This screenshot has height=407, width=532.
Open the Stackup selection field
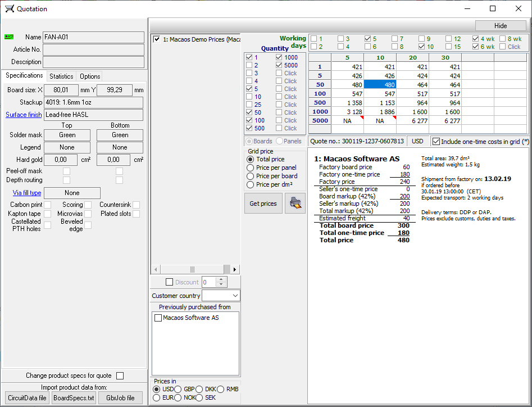[94, 102]
